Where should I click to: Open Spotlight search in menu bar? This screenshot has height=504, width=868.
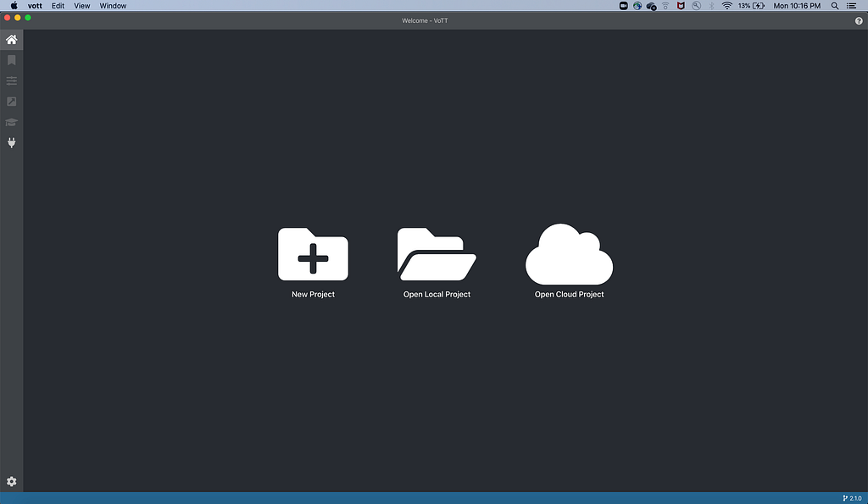coord(835,6)
